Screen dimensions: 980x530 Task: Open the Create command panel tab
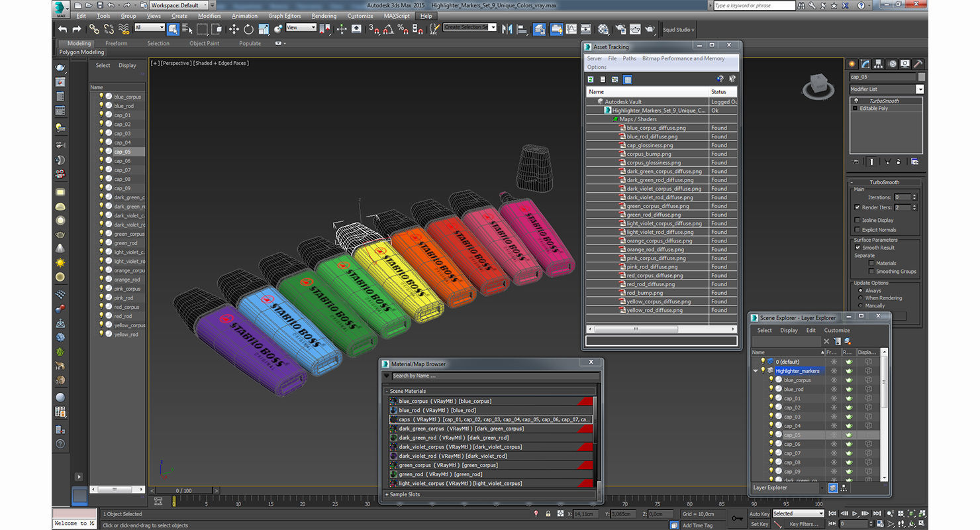(x=852, y=64)
